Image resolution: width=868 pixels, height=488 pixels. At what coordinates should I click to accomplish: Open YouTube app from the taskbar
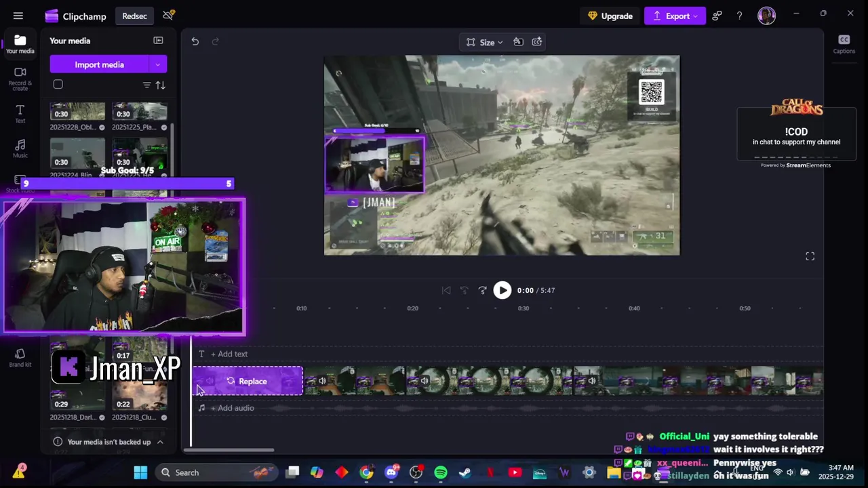515,472
